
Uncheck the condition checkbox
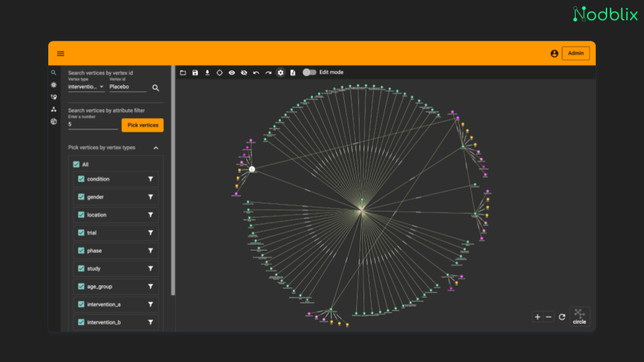tap(81, 179)
